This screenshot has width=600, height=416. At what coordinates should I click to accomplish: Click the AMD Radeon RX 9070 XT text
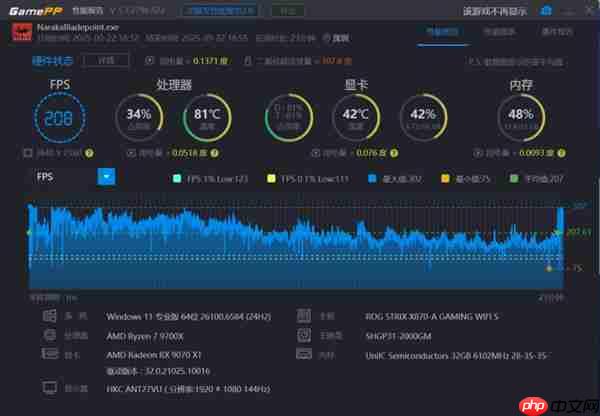[x=154, y=355]
